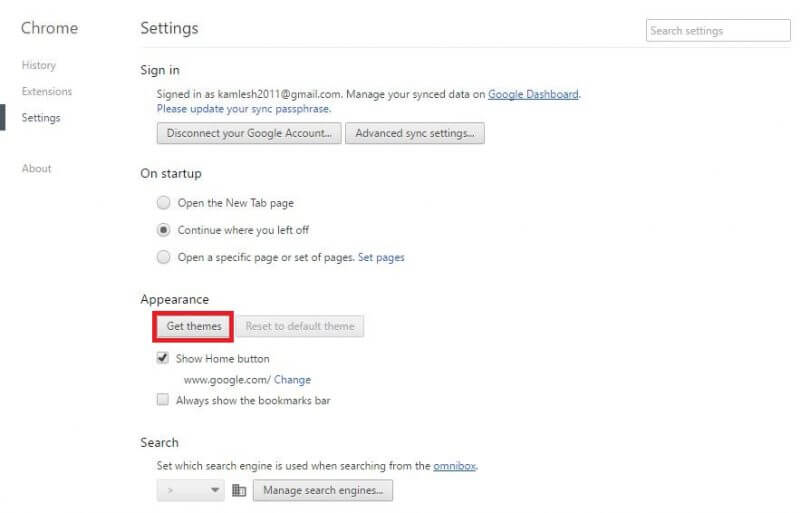Screen dimensions: 800x513
Task: Click Please update your sync passphrase
Action: (x=244, y=109)
